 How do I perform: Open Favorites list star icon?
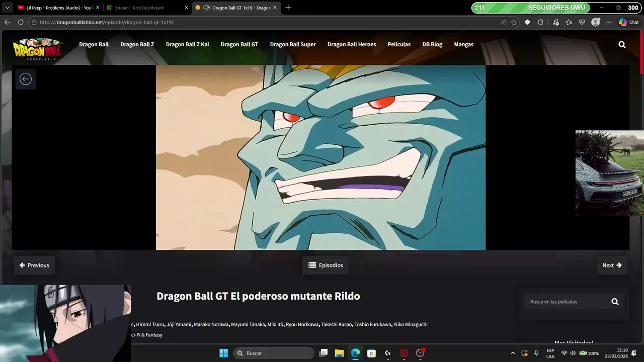click(x=569, y=22)
